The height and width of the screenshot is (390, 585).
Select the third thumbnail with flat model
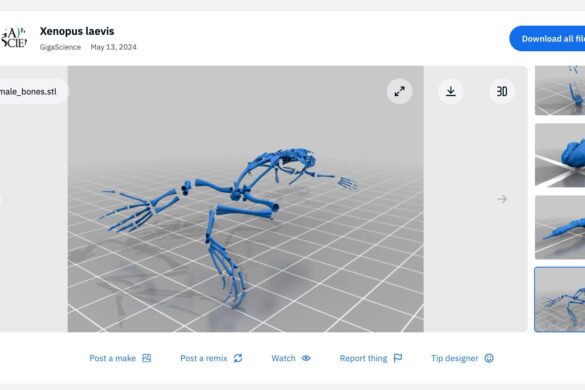click(560, 227)
